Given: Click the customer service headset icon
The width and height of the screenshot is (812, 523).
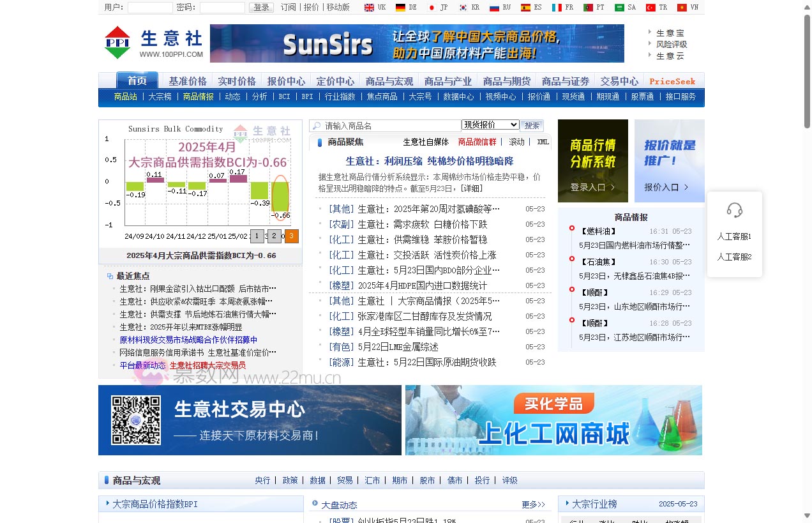Looking at the screenshot, I should [x=735, y=210].
